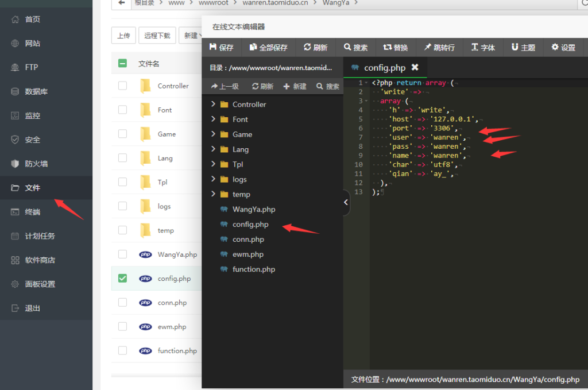Expand the logs folder in tree
This screenshot has height=390, width=588.
coord(214,179)
